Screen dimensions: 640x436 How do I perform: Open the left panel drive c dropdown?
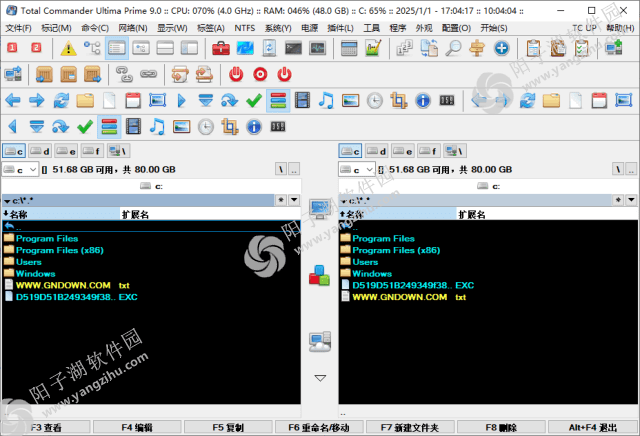20,169
